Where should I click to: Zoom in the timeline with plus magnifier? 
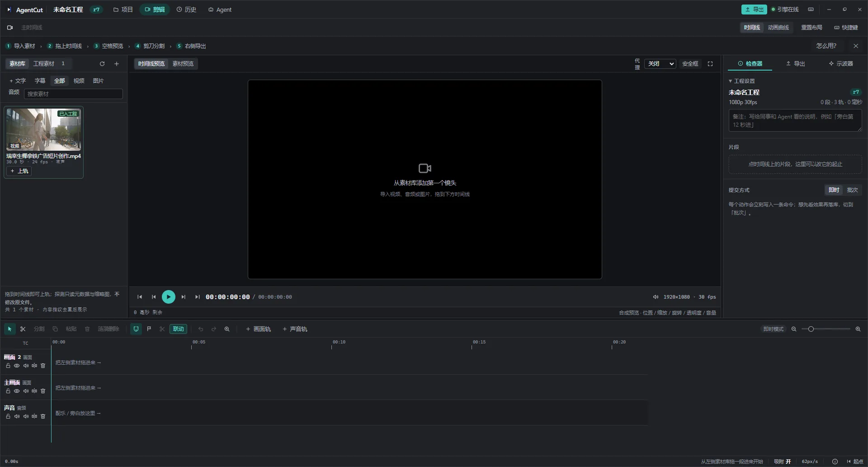click(858, 329)
